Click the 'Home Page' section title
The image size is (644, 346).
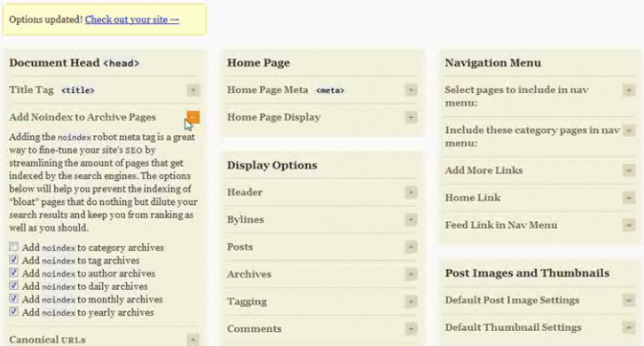pyautogui.click(x=258, y=62)
